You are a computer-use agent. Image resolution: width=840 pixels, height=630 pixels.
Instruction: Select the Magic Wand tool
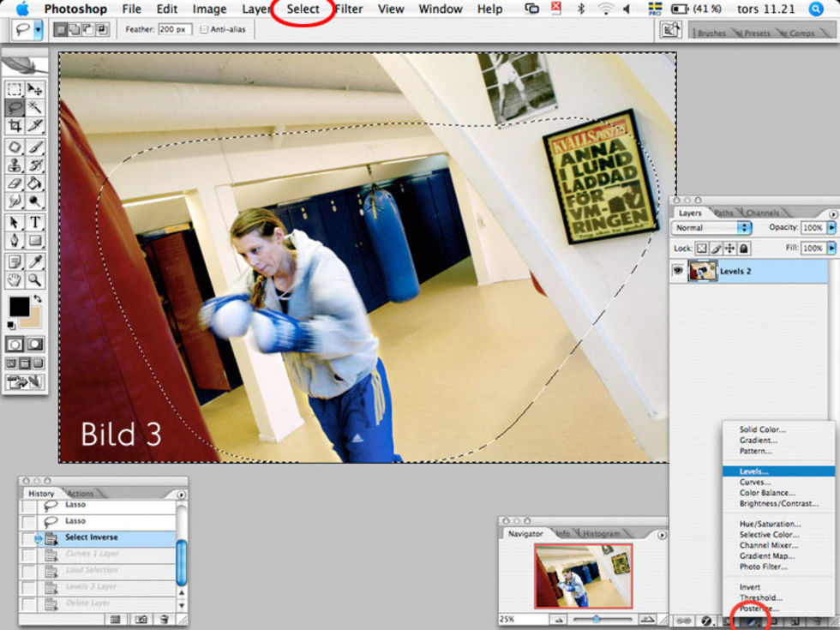coord(35,108)
